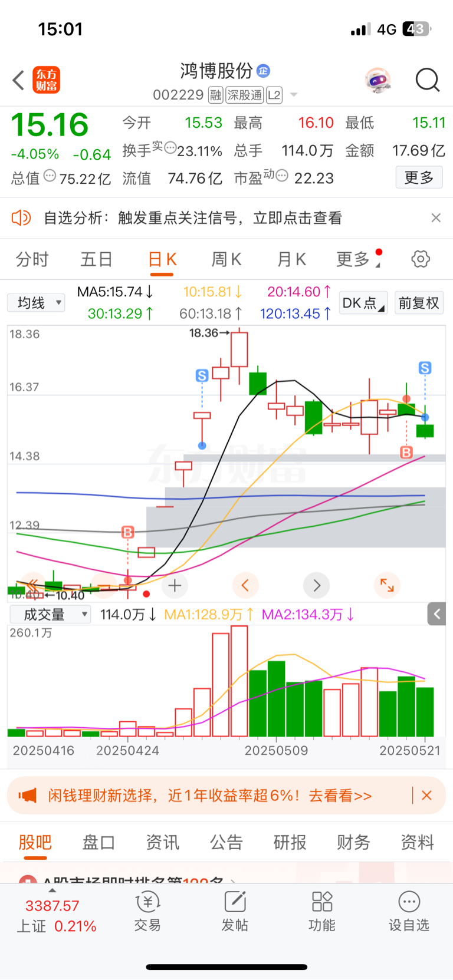The image size is (453, 980).
Task: Tap the L2 level badge
Action: (274, 95)
